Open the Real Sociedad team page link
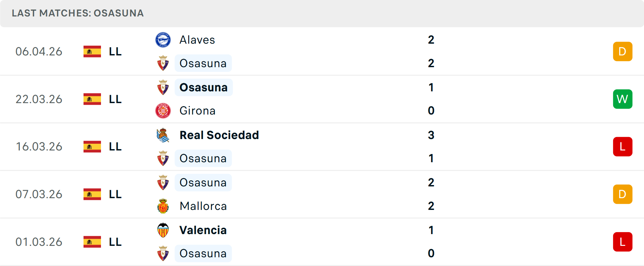 point(219,135)
